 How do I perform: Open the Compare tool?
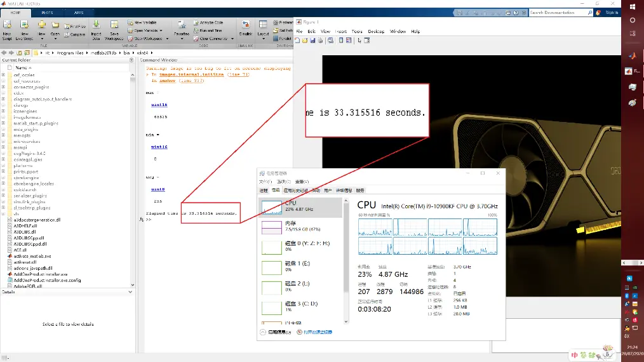click(75, 34)
